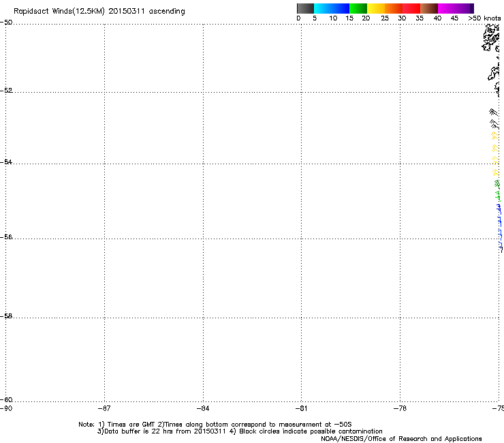Select the '-58' latitude axis label
This screenshot has width=504, height=443.
pyautogui.click(x=6, y=316)
